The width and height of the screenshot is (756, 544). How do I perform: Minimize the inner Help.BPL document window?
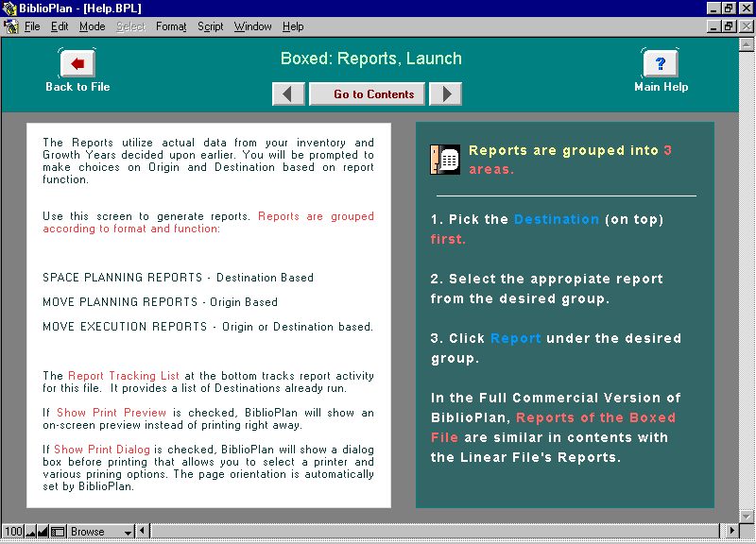pos(714,26)
